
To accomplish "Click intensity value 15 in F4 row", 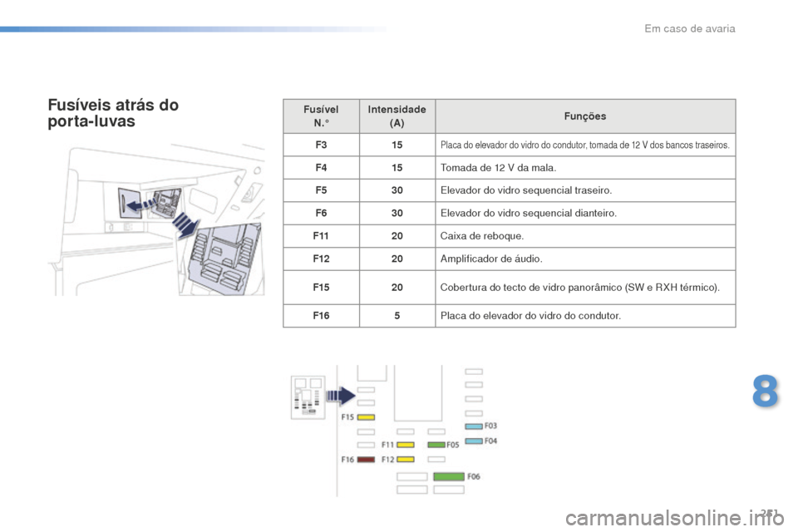I will [397, 167].
